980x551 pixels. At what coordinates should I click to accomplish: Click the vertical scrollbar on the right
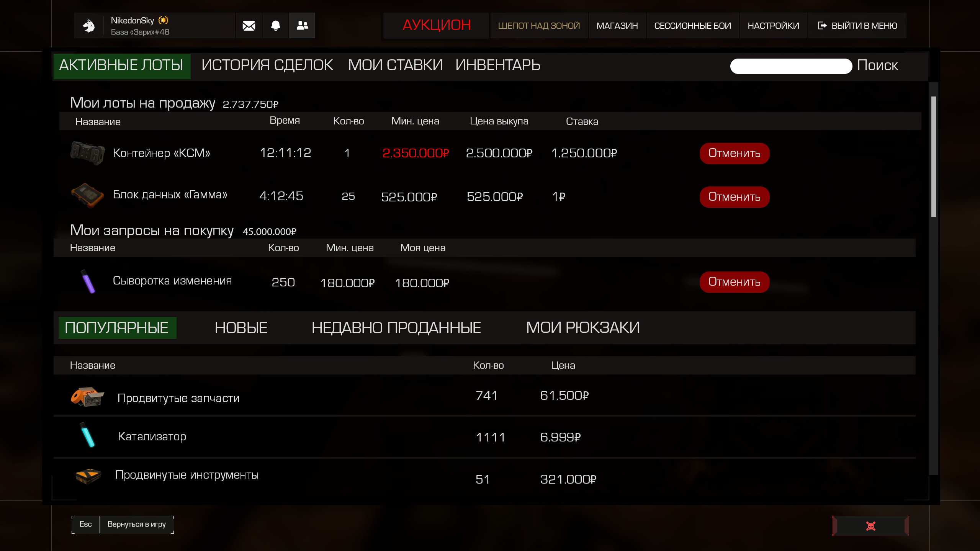point(933,157)
